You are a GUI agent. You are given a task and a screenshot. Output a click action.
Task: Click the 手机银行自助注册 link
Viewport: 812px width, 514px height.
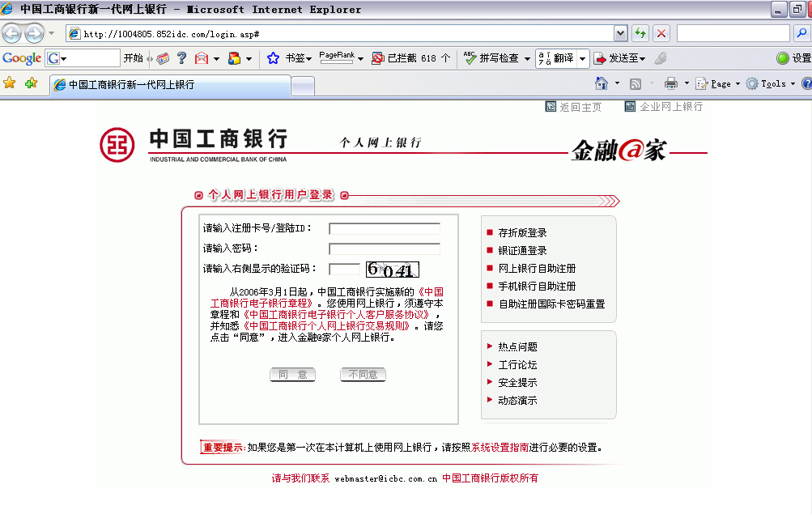pyautogui.click(x=537, y=287)
